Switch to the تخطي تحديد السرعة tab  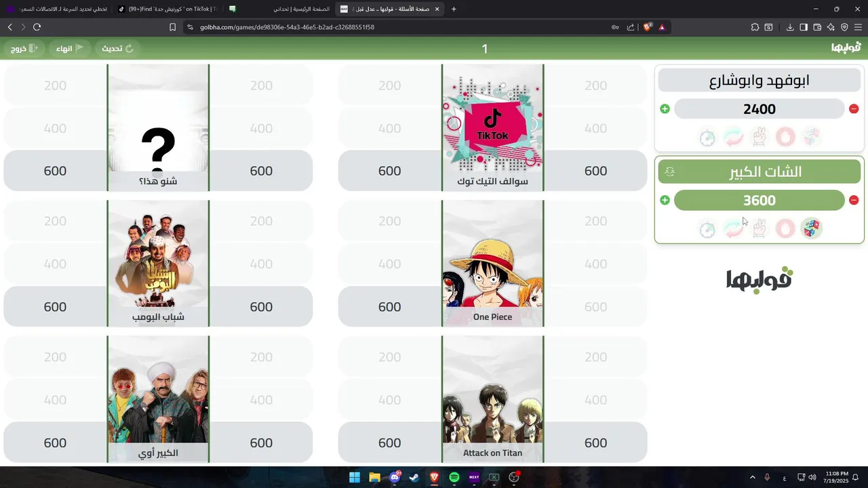point(57,9)
